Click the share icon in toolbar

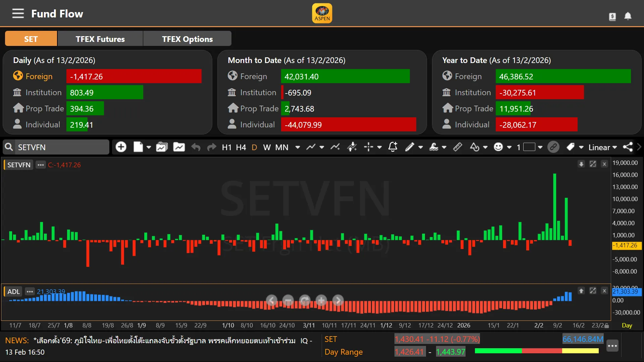coord(628,147)
